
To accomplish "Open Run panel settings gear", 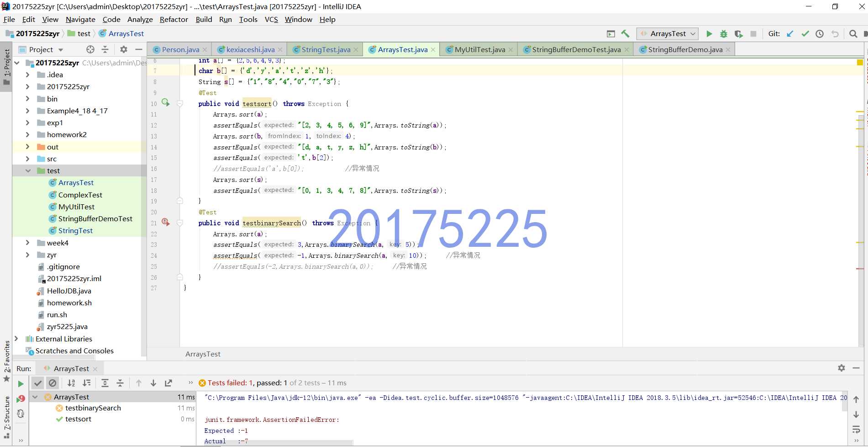I will pyautogui.click(x=842, y=368).
